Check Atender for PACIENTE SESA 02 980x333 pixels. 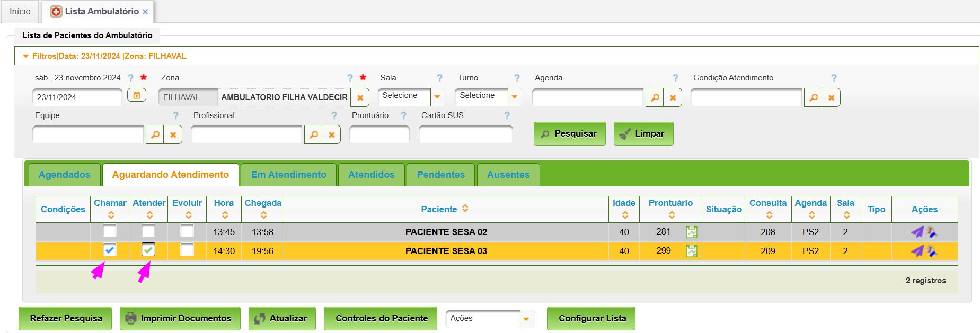(x=148, y=231)
